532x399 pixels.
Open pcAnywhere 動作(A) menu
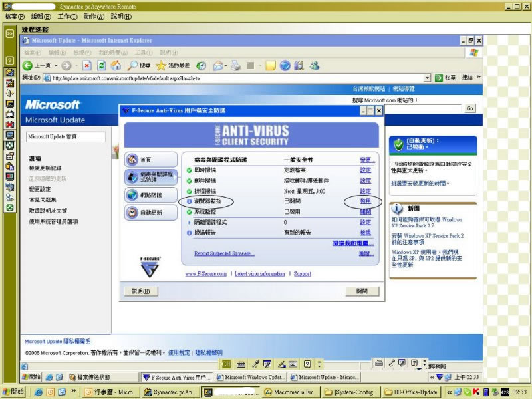[x=94, y=17]
